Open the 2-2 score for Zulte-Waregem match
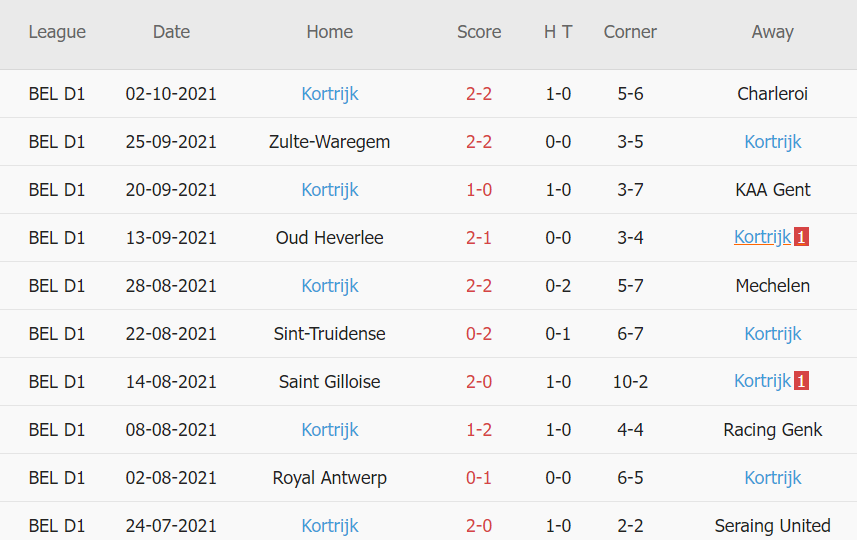The height and width of the screenshot is (540, 857). [x=479, y=142]
